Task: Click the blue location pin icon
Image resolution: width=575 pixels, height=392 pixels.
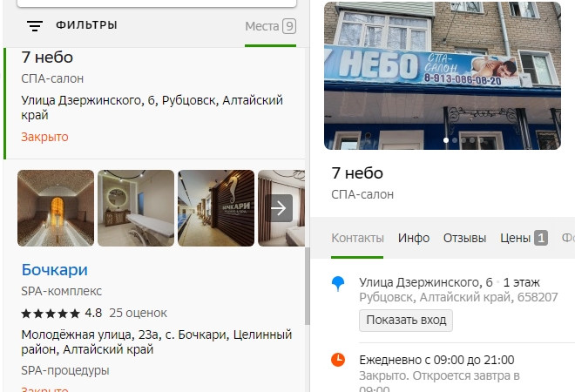Action: [338, 284]
